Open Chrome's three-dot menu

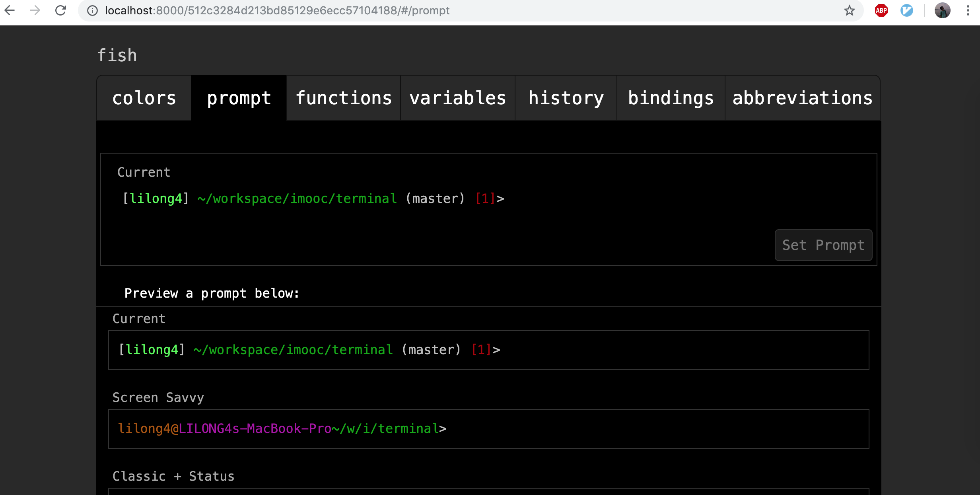coord(968,11)
